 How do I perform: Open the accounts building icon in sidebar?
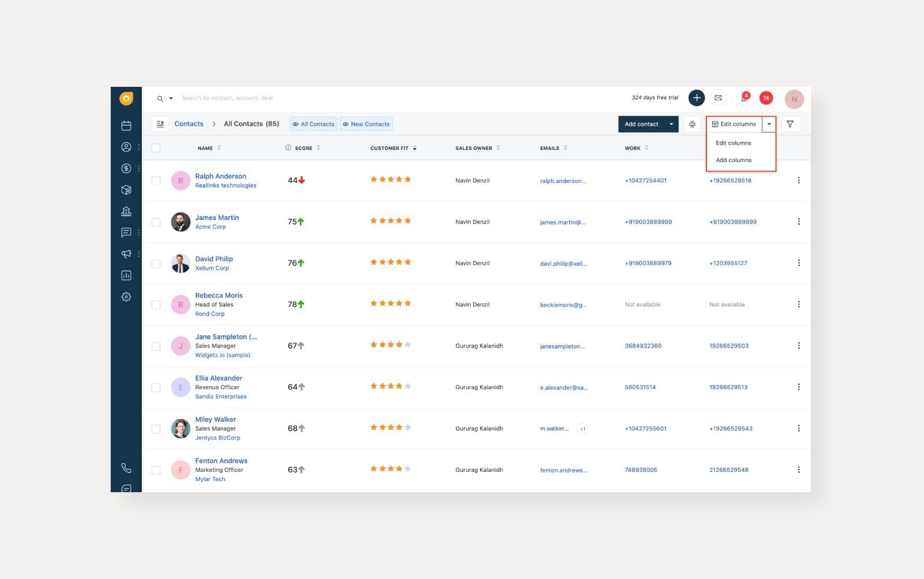click(126, 211)
